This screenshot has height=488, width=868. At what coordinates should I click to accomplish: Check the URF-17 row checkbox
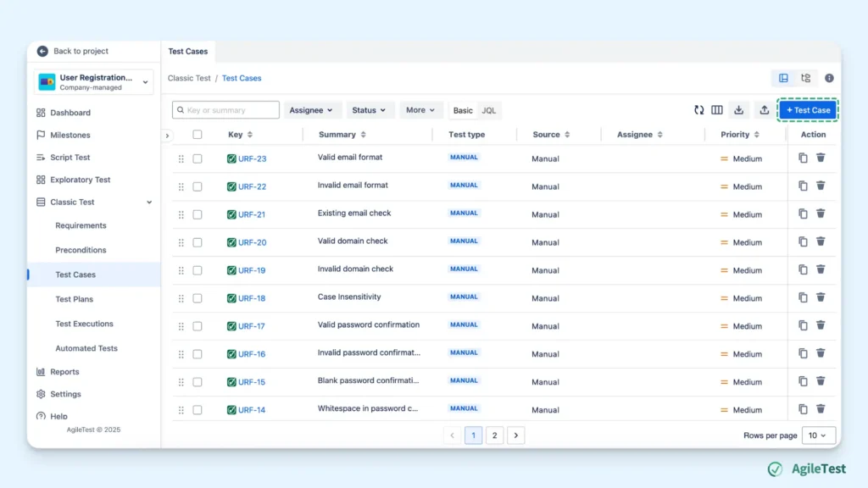[x=197, y=326]
